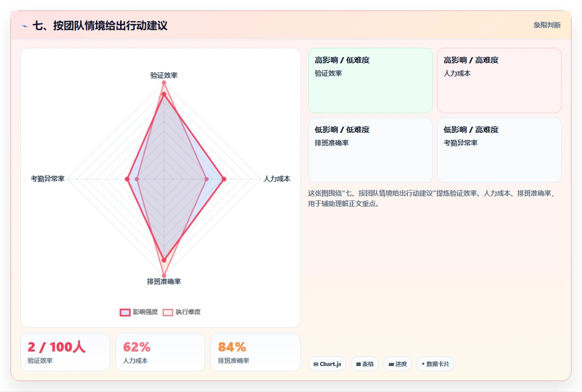This screenshot has height=392, width=582.
Task: Click the lightning icon beside the heading
Action: pos(25,26)
